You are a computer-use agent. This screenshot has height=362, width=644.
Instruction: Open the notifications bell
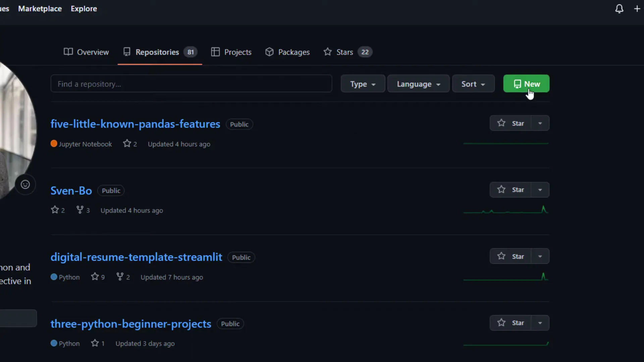pyautogui.click(x=619, y=9)
